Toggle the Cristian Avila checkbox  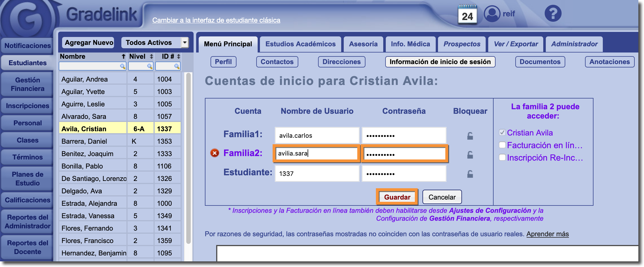tap(502, 133)
